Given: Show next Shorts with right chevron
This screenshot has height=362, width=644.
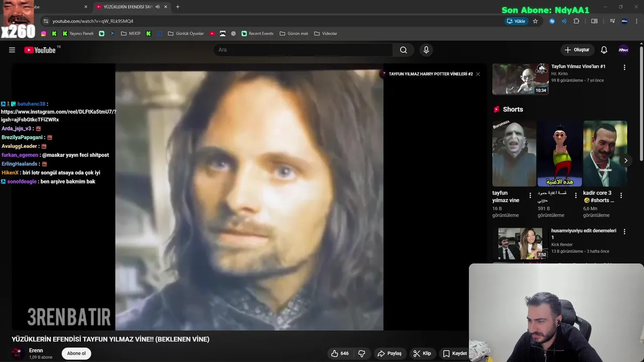Looking at the screenshot, I should pos(625,160).
